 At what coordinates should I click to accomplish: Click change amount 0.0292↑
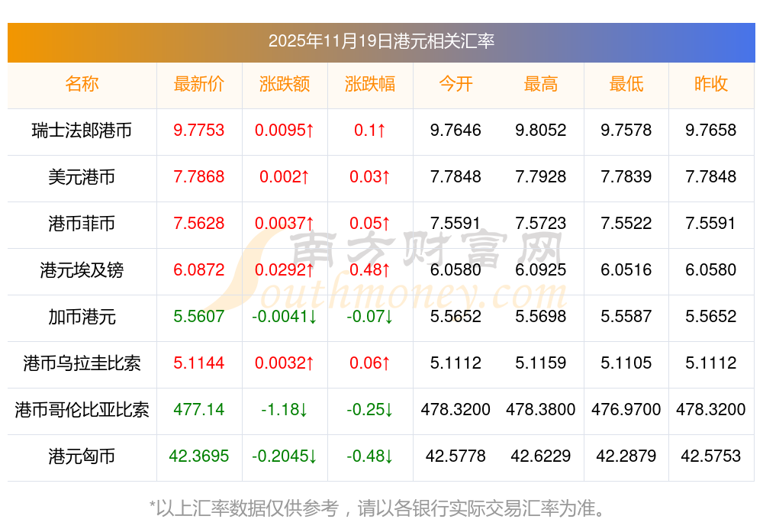pos(285,269)
